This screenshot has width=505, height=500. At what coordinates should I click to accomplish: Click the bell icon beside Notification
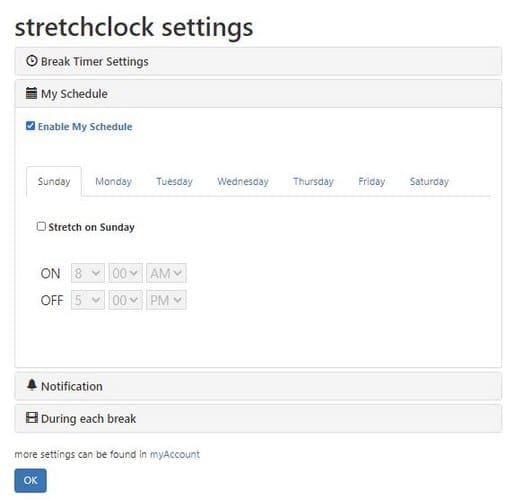click(x=32, y=384)
